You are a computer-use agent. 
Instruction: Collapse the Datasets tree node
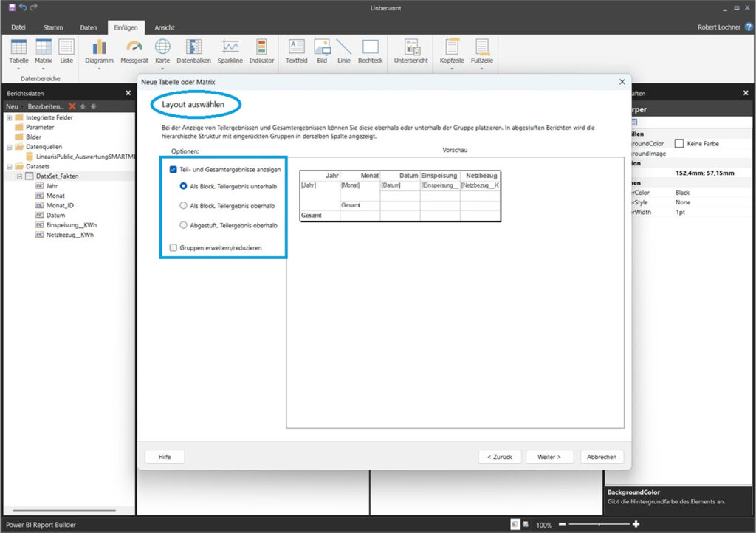[10, 166]
